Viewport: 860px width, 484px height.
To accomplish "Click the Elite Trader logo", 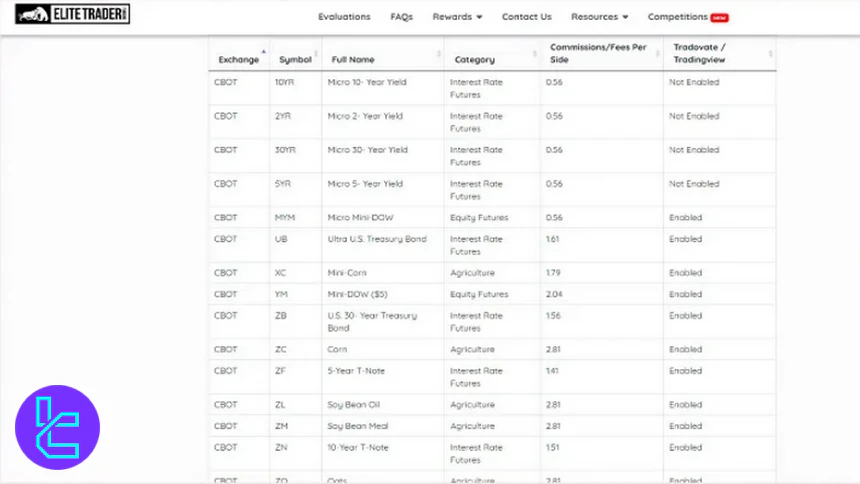I will [72, 15].
